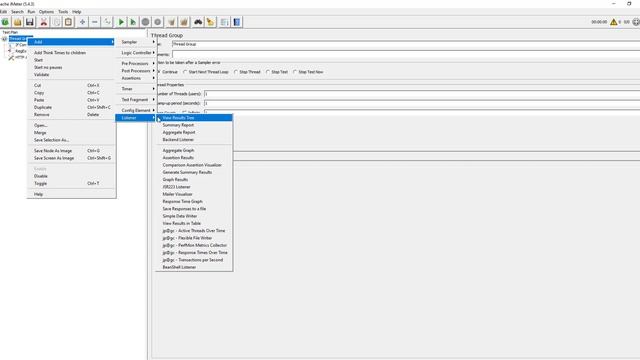
Task: Click Duplicate in context menu
Action: [71, 107]
